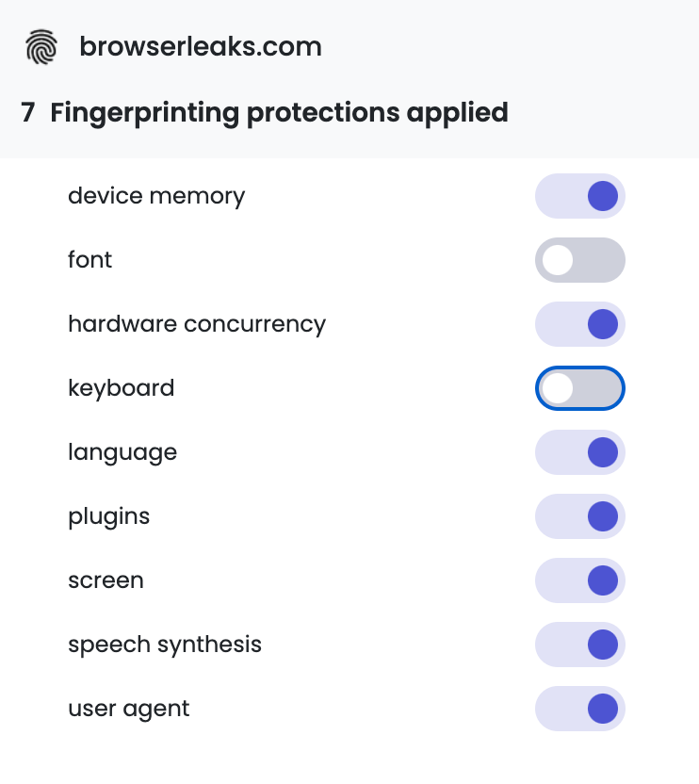Image resolution: width=699 pixels, height=784 pixels.
Task: Turn off the screen protection switch
Action: pyautogui.click(x=580, y=580)
